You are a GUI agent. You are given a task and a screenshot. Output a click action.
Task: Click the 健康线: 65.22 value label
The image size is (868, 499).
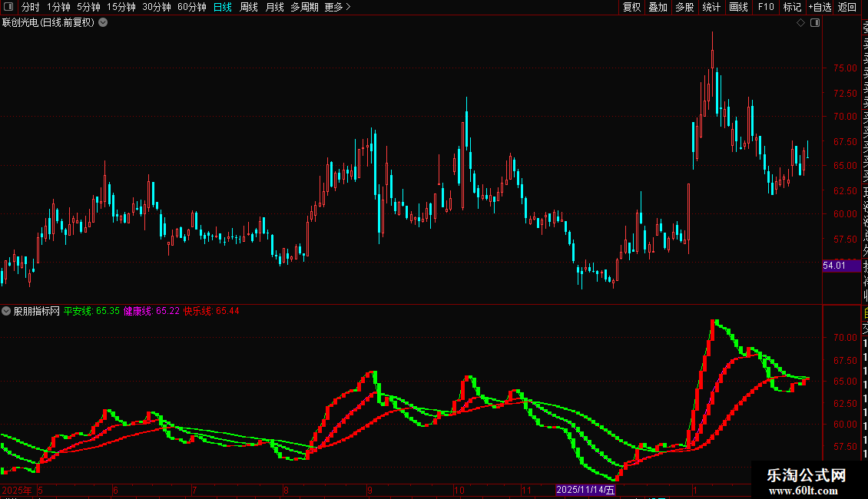(x=151, y=311)
